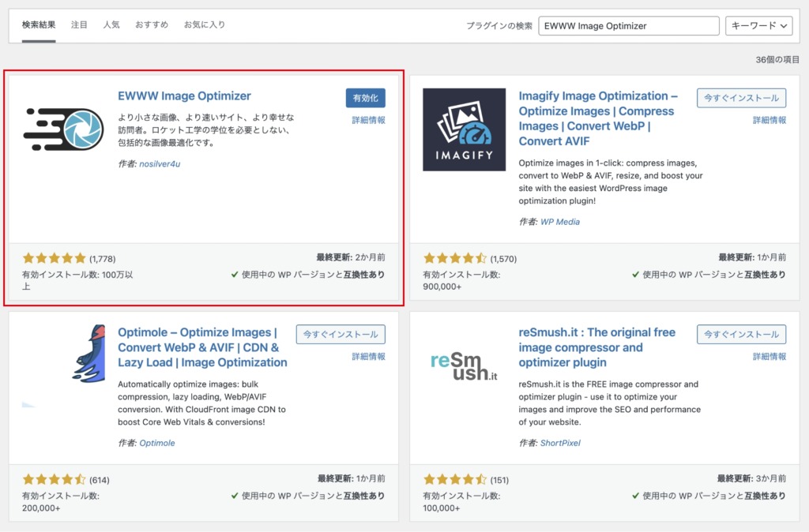Open the キーワード search type dropdown
This screenshot has width=809, height=532.
click(x=758, y=26)
